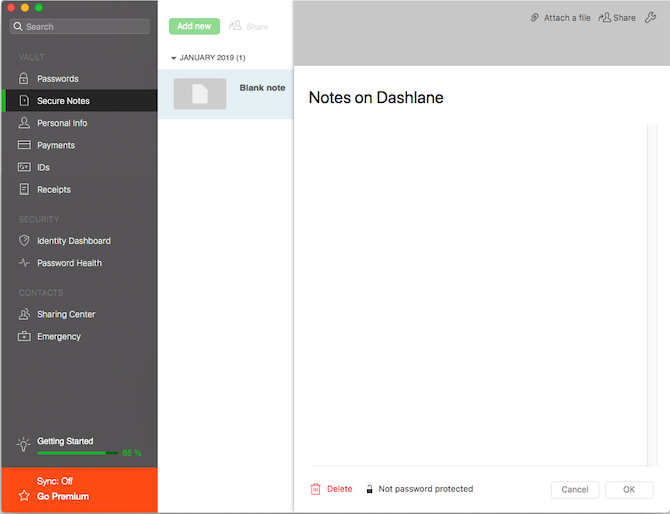The image size is (670, 514).
Task: Click the paperclip attach icon
Action: pyautogui.click(x=535, y=18)
